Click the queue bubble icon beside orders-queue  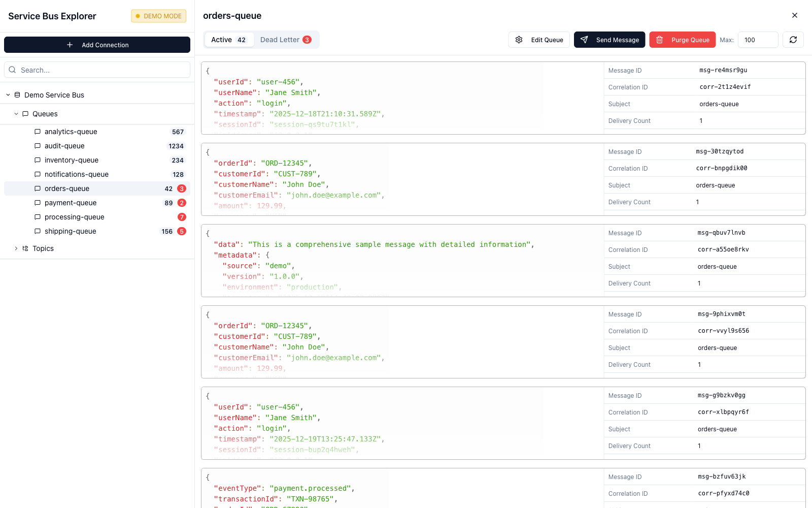tap(37, 188)
